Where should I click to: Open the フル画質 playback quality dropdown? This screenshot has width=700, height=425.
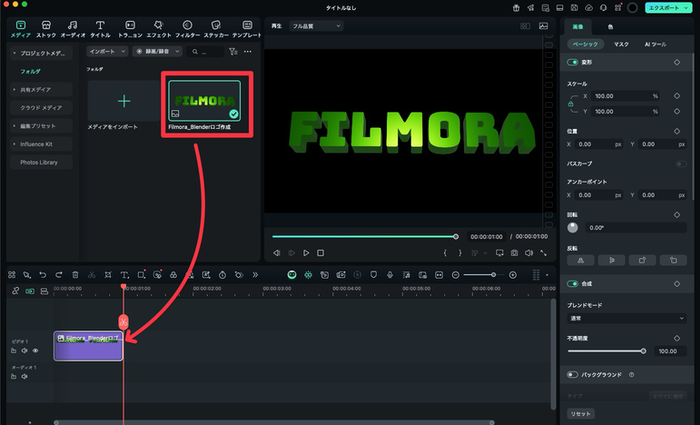pos(315,26)
